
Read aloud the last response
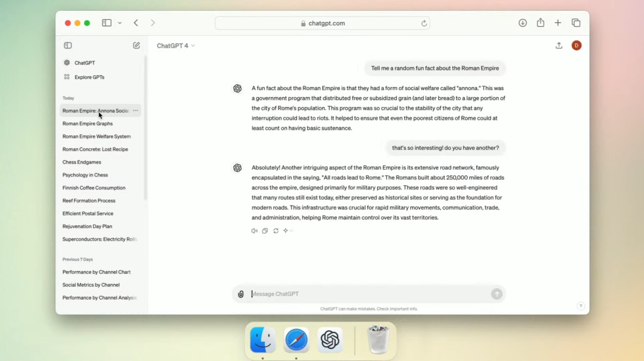pyautogui.click(x=254, y=231)
